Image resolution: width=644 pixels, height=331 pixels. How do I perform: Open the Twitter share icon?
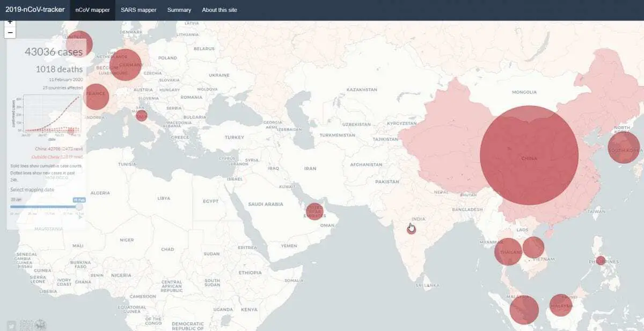11,325
